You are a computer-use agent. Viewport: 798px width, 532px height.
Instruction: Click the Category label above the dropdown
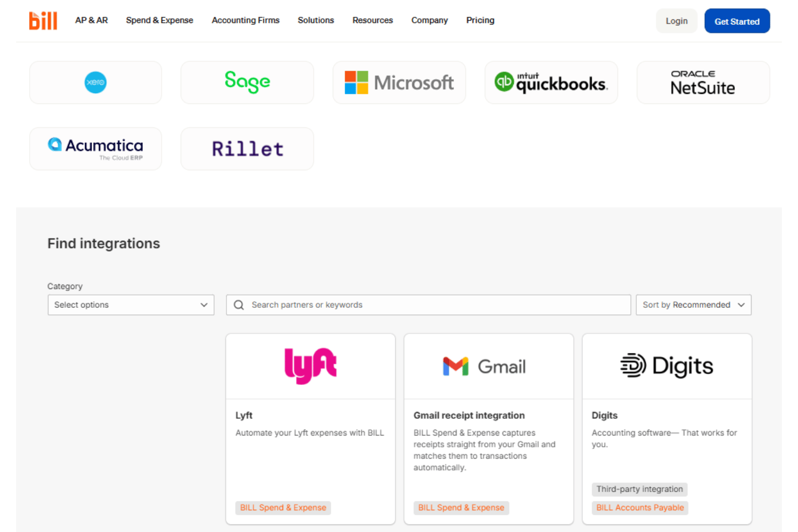(x=65, y=286)
